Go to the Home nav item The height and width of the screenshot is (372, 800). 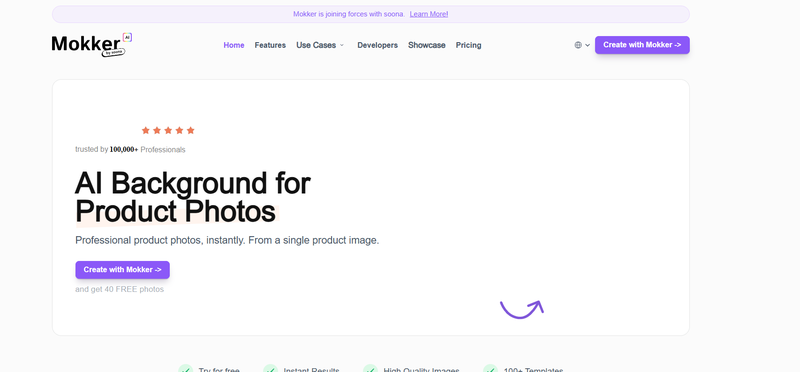(234, 45)
